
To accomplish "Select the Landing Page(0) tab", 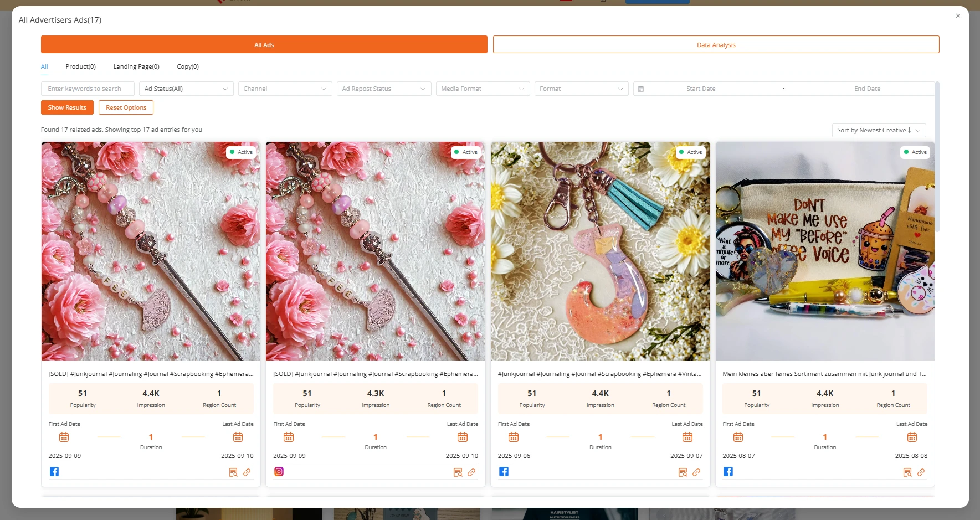I will [136, 66].
